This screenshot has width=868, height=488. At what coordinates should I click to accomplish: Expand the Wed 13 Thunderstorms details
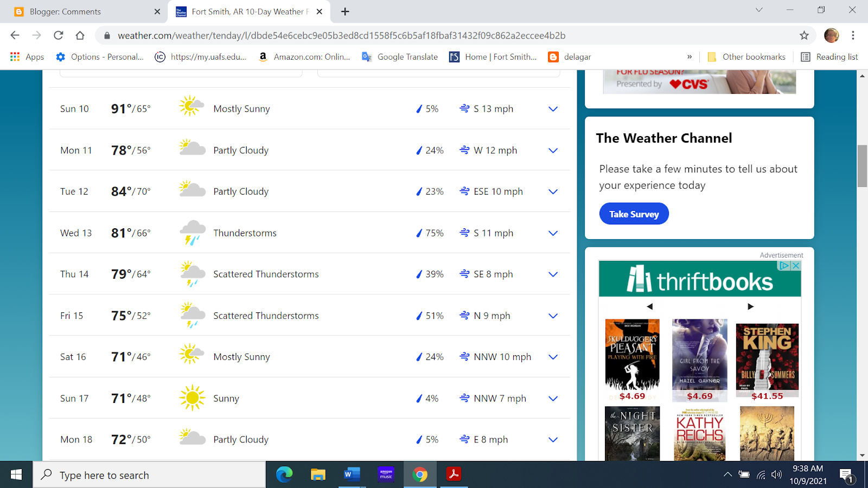[553, 233]
